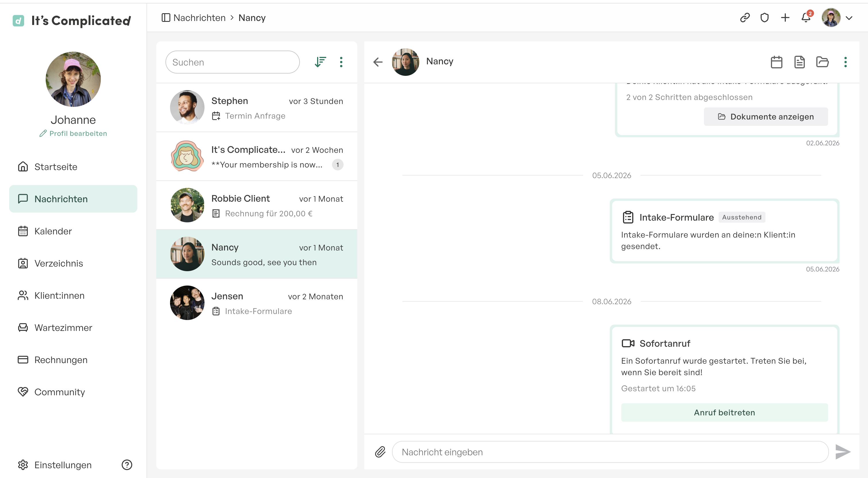The image size is (868, 478).
Task: Click the unread badge showing 1
Action: coord(337,165)
